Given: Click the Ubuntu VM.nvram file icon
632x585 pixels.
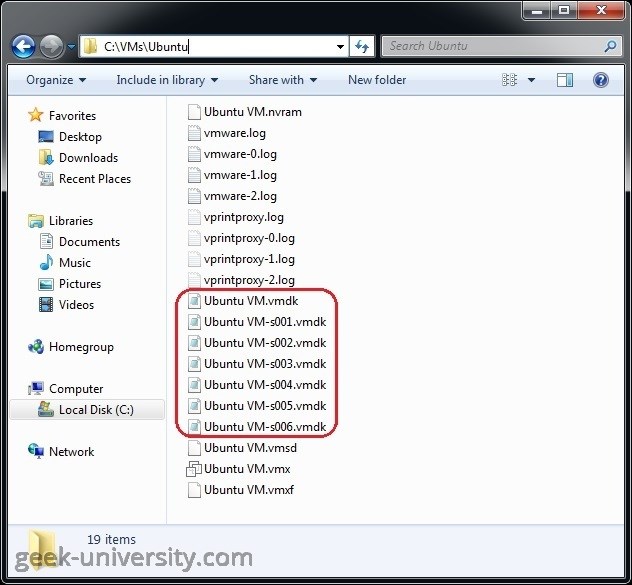Looking at the screenshot, I should 194,112.
